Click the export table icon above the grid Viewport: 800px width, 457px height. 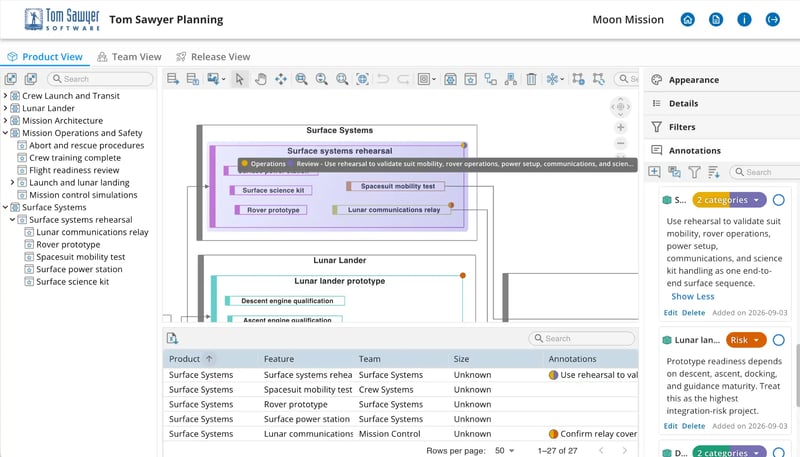[x=172, y=338]
